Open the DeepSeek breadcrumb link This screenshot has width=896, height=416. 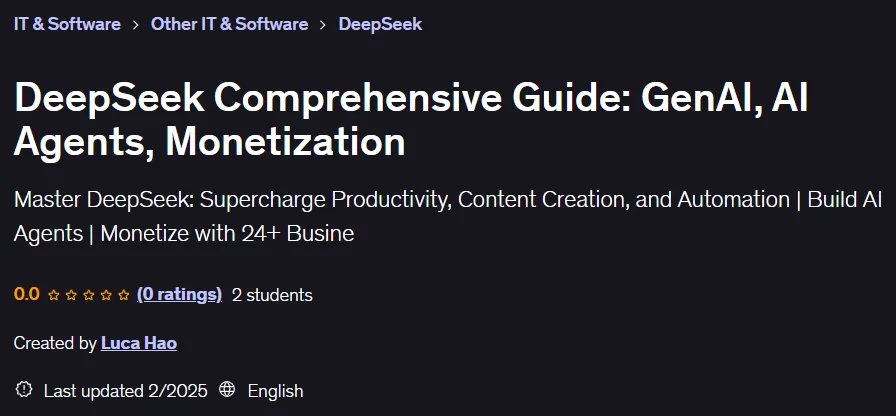[380, 24]
